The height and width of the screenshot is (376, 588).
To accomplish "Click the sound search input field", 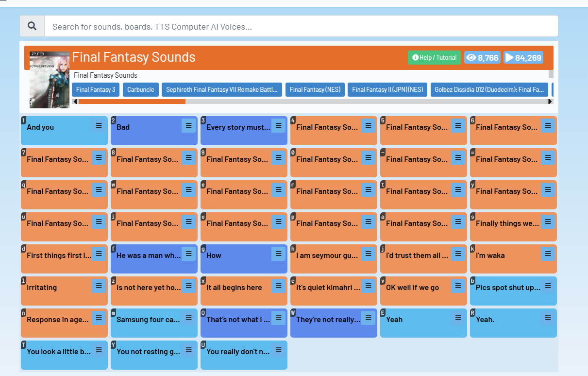I will point(301,27).
